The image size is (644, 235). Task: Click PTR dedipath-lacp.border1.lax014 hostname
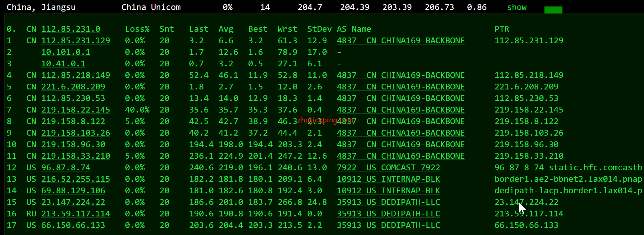pyautogui.click(x=568, y=191)
